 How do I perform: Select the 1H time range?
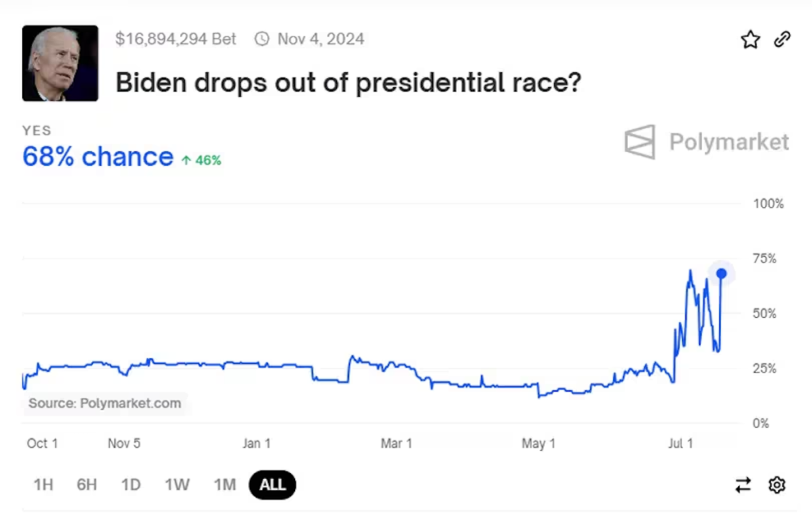click(43, 484)
